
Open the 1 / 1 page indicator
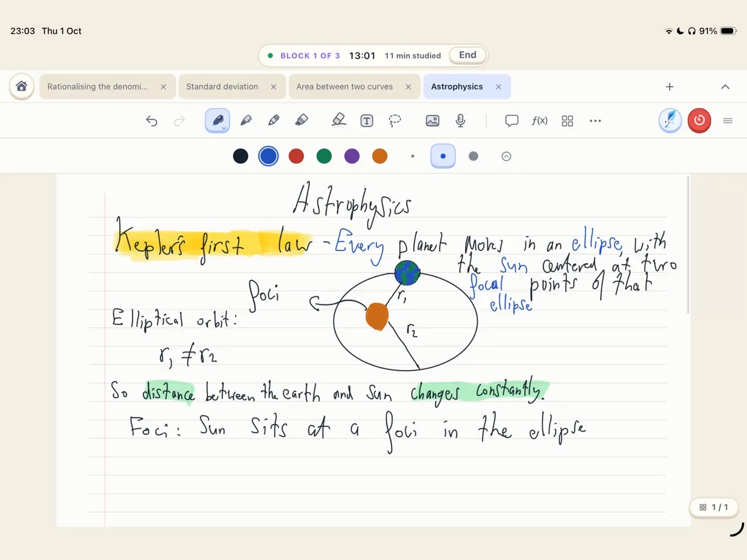pos(714,507)
